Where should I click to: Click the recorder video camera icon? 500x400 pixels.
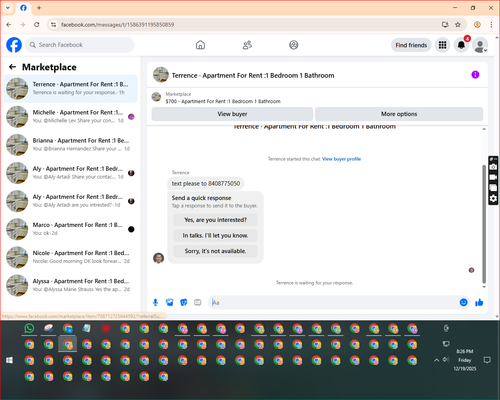[x=493, y=177]
